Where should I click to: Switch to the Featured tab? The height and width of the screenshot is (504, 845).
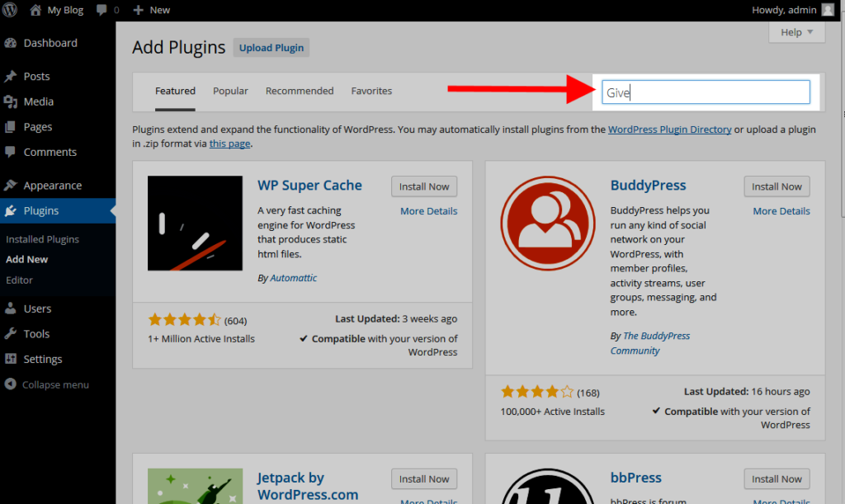click(175, 91)
